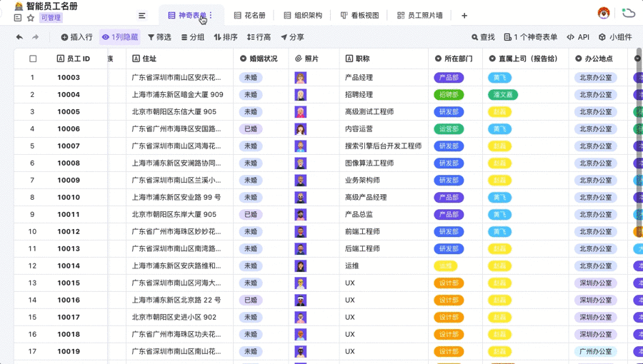Open the 查找 search tool

pos(483,37)
